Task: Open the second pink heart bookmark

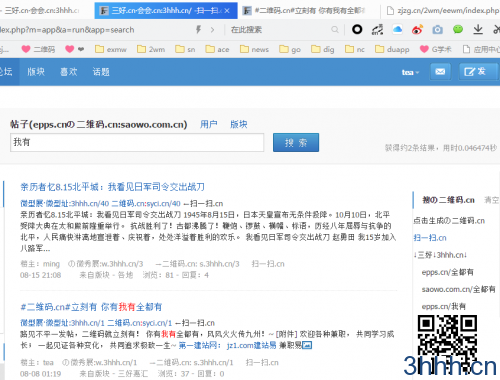Action: coord(74,49)
